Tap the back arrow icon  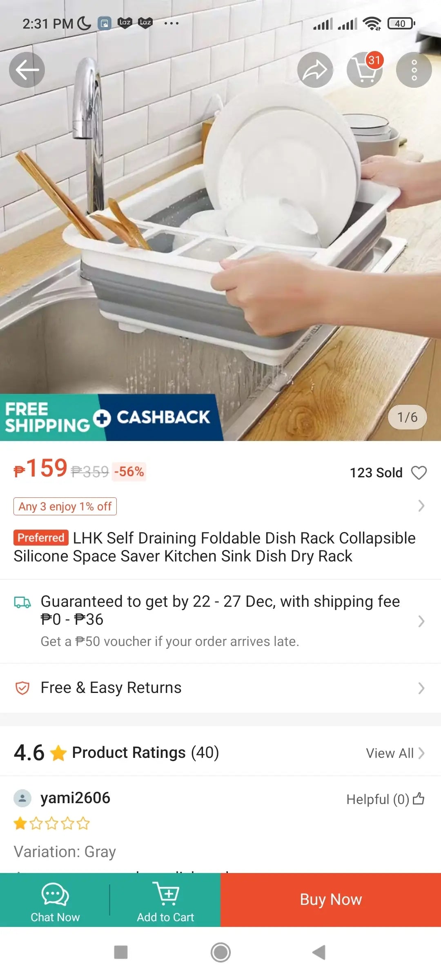(x=27, y=70)
